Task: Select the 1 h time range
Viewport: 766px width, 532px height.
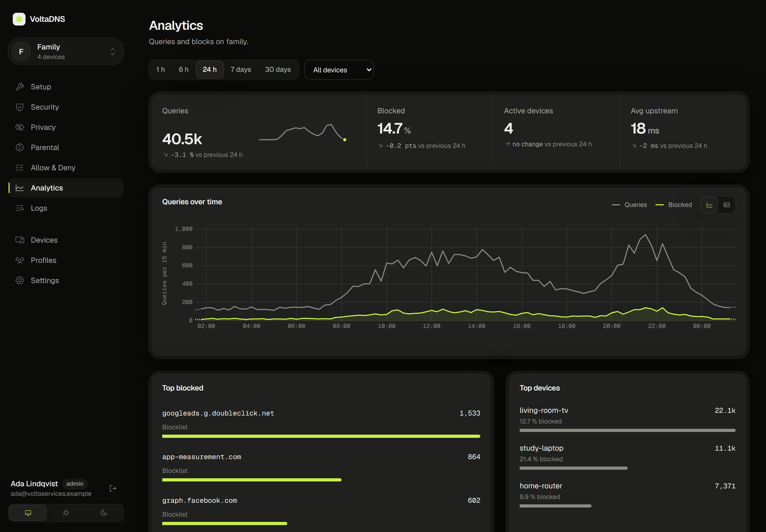Action: [x=160, y=69]
